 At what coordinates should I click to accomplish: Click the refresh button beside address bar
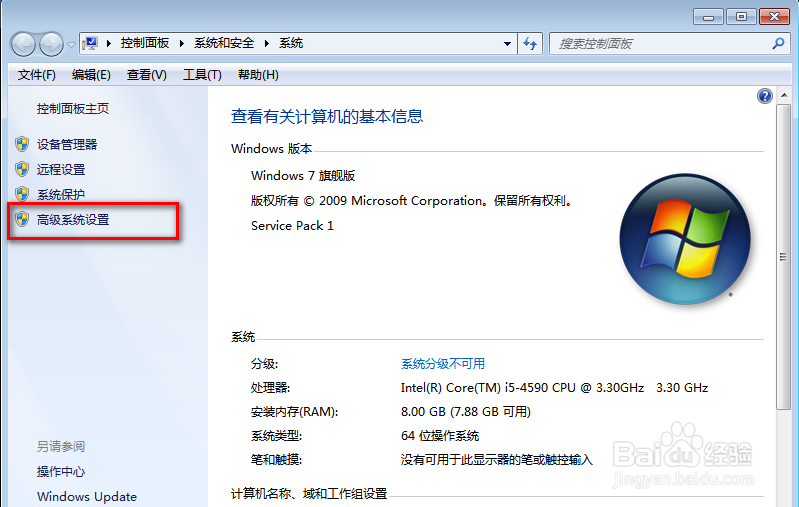pyautogui.click(x=530, y=44)
